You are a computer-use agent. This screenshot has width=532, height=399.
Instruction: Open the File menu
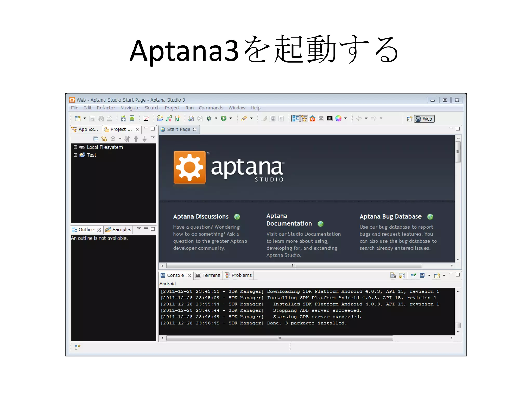(x=75, y=108)
